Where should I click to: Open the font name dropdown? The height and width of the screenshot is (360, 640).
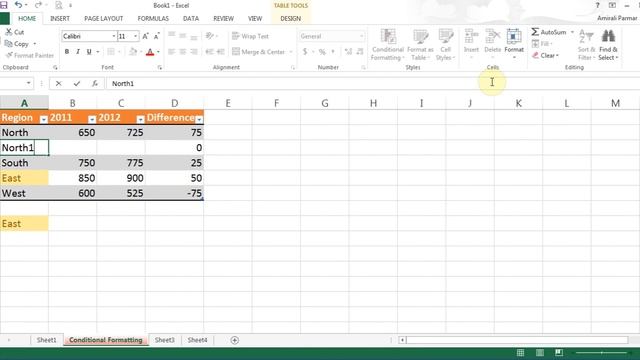coord(113,36)
